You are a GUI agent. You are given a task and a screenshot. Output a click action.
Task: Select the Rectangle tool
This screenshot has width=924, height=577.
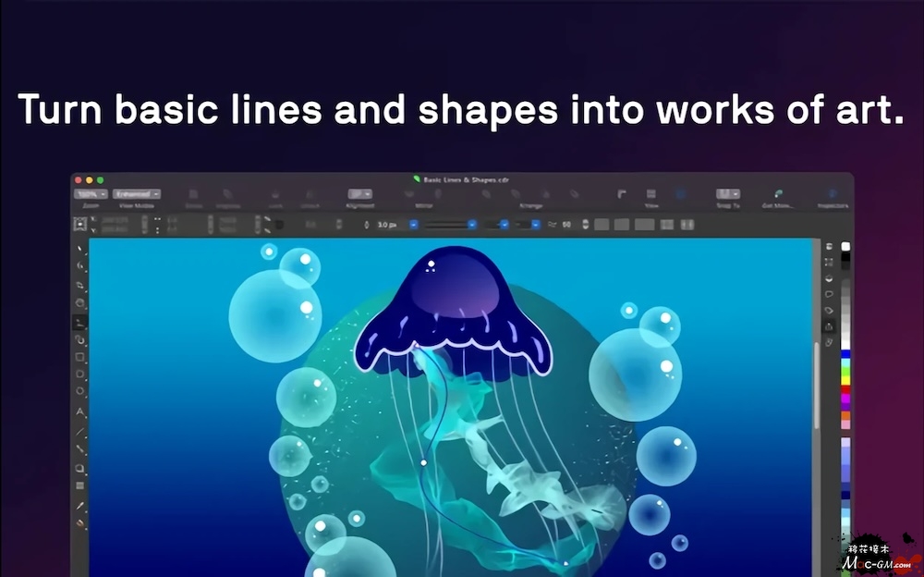click(x=80, y=357)
